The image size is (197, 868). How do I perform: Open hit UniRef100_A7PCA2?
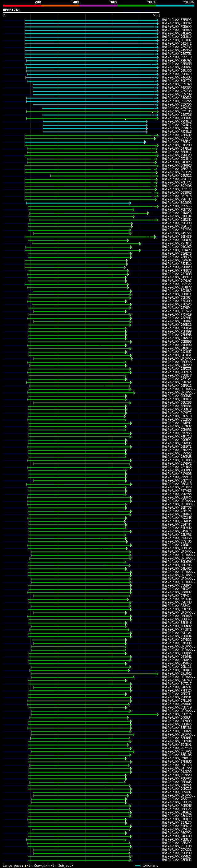coord(177,23)
